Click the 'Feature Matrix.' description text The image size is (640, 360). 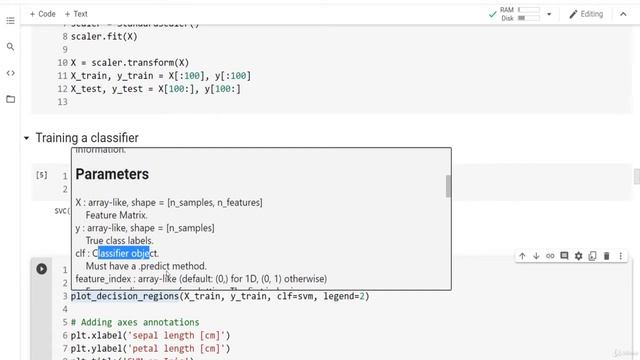(x=116, y=215)
